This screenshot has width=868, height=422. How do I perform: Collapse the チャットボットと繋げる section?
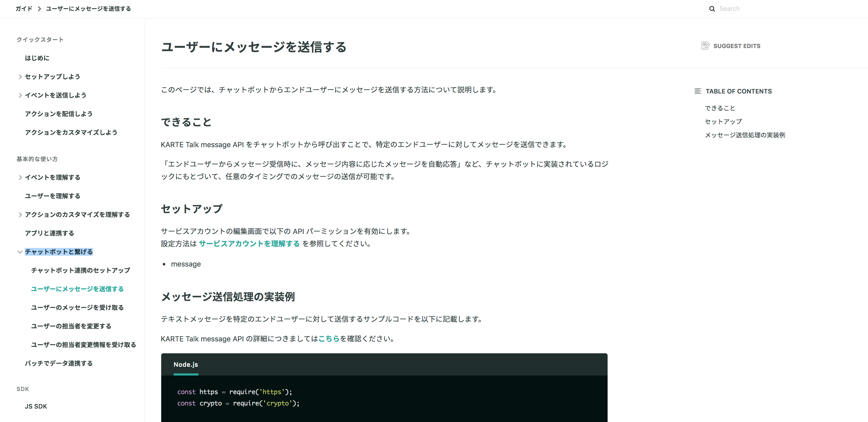(20, 252)
